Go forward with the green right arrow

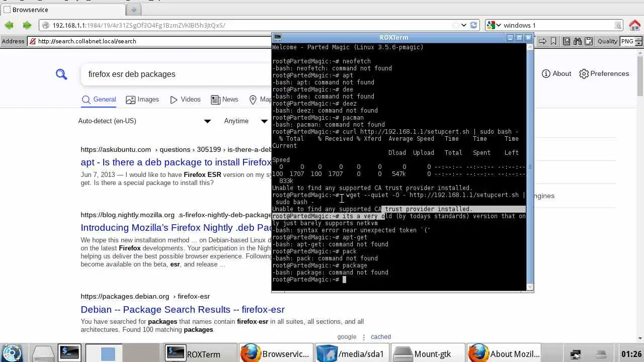(27, 25)
